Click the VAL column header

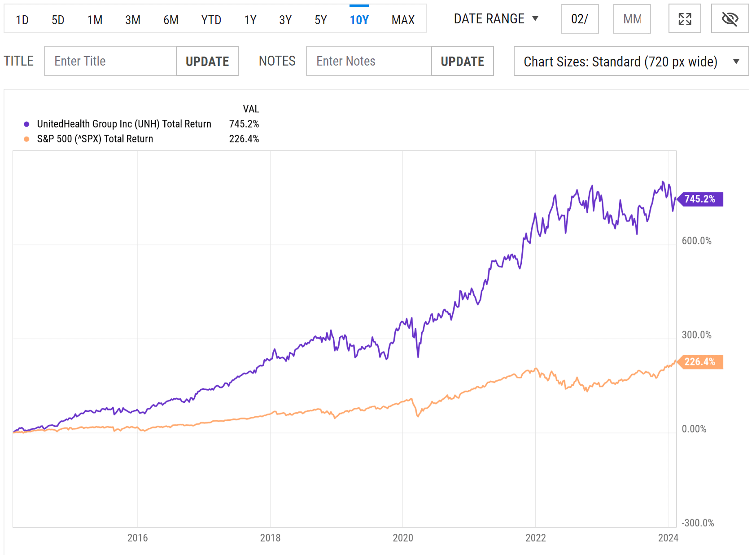pos(251,109)
